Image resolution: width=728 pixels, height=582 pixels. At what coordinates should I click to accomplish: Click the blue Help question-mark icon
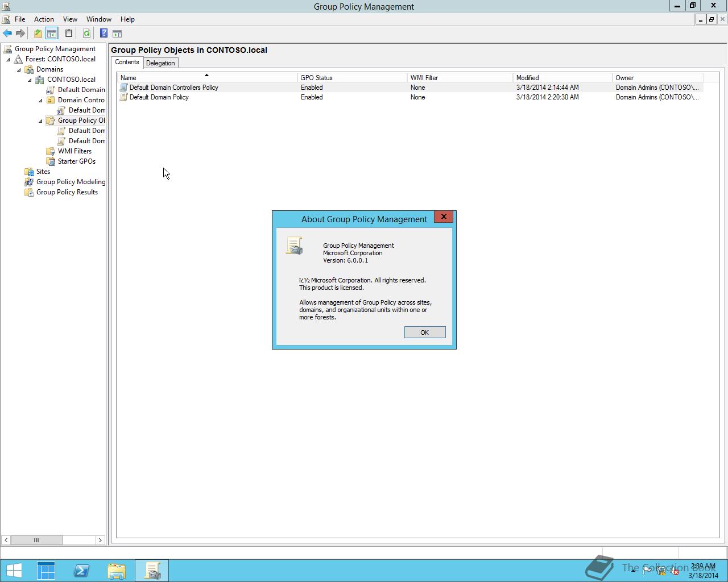pos(104,34)
